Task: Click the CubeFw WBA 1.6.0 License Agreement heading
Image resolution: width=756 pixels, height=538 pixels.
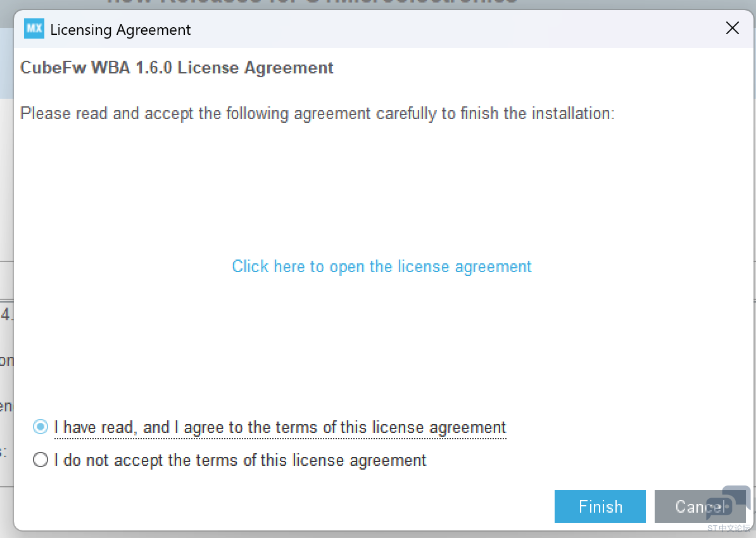Action: tap(177, 68)
